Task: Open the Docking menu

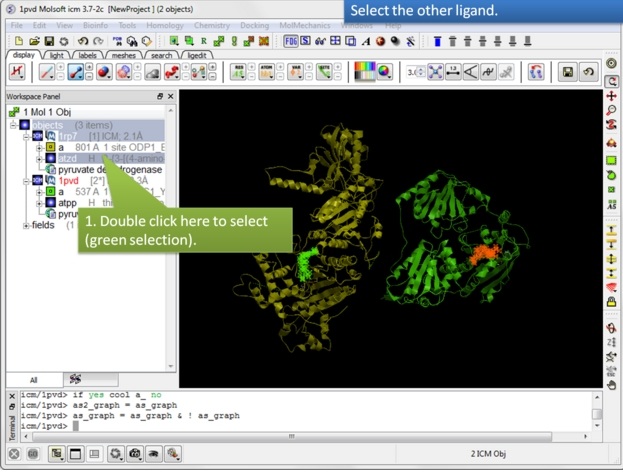Action: [x=253, y=24]
